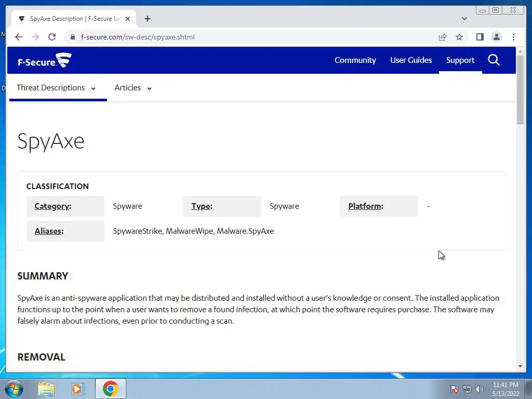Open the Chrome side panel
Screen dimensions: 532x399
click(x=480, y=37)
